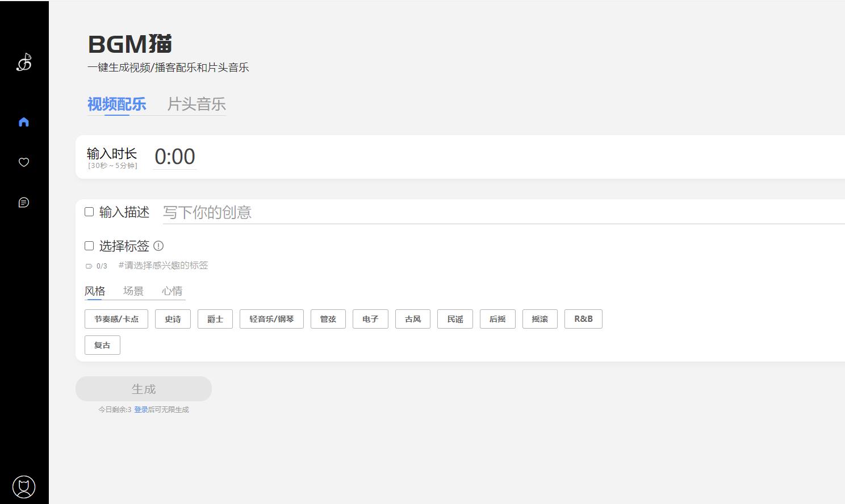This screenshot has height=504, width=845.
Task: Pick the 轻音乐/钢琴 style tag
Action: click(x=271, y=319)
